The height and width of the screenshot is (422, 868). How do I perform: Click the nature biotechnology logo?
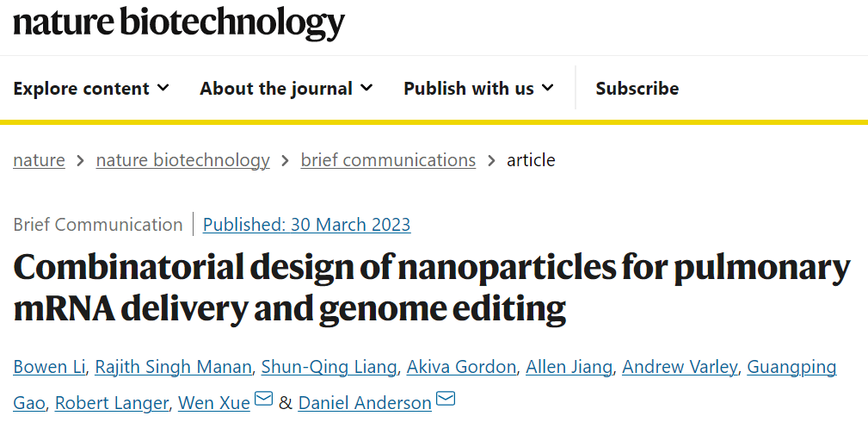pyautogui.click(x=179, y=23)
